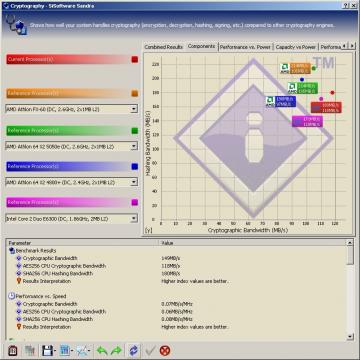The image size is (360, 360).
Task: Click the green data point on the chart
Action: pos(314,68)
